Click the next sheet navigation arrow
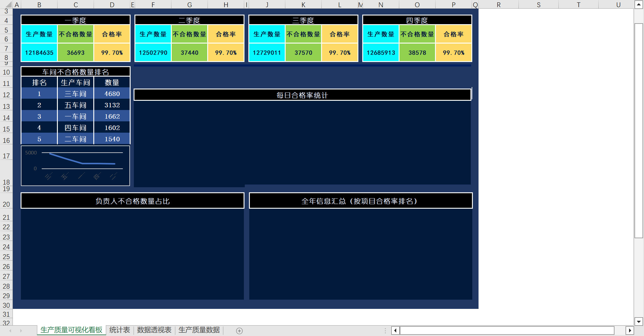The width and height of the screenshot is (644, 336). click(21, 331)
